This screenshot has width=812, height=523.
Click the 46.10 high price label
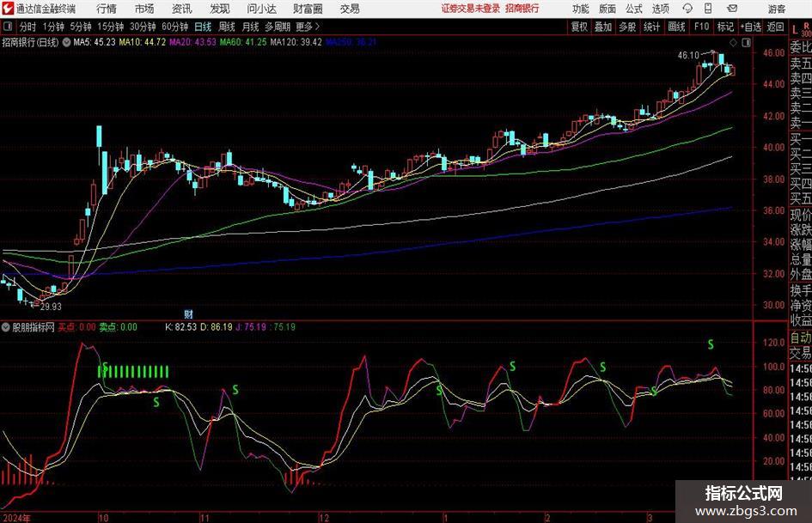(688, 55)
